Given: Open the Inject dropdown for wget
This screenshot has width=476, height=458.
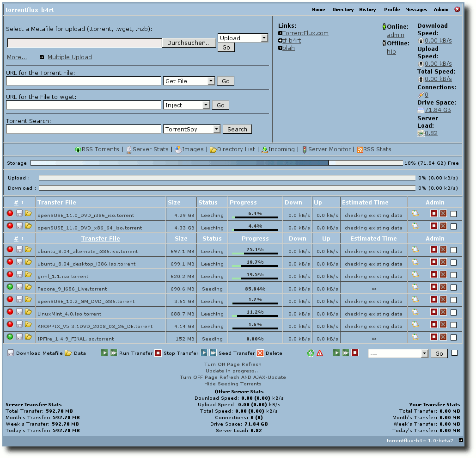Looking at the screenshot, I should (x=186, y=105).
